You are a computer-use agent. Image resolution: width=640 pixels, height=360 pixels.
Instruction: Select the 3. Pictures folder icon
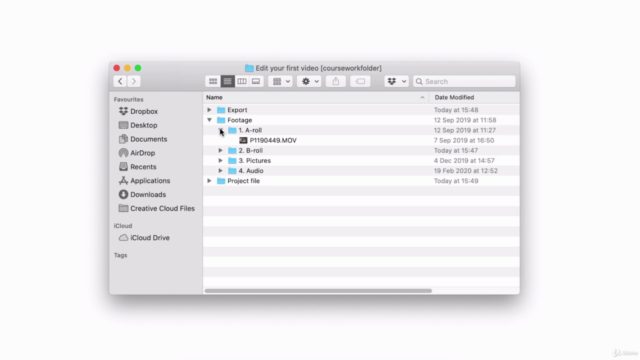(232, 160)
